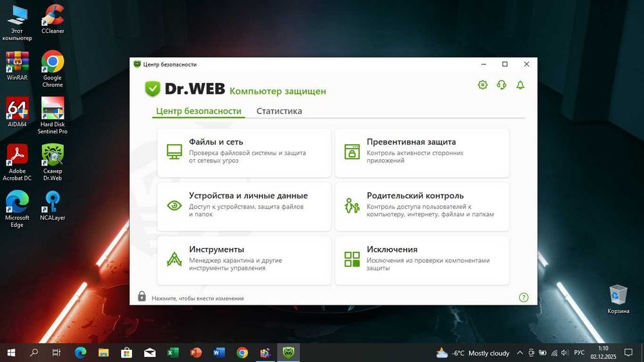Open File Explorer from taskbar
The width and height of the screenshot is (644, 362).
(104, 352)
